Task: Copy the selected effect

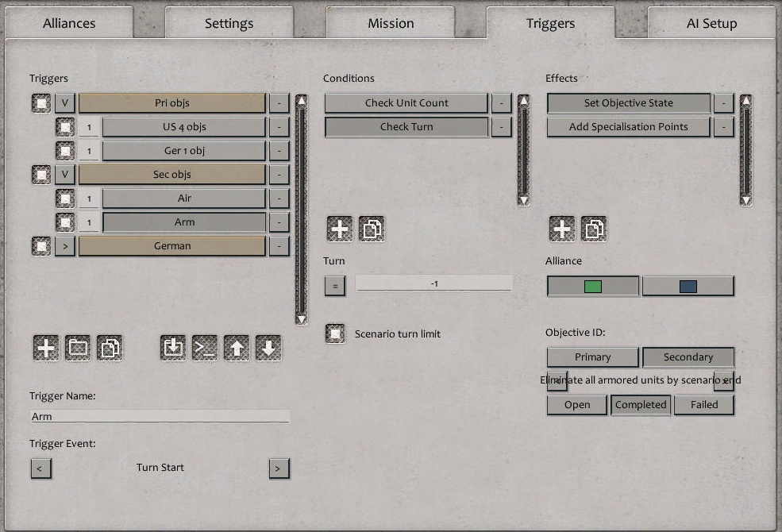Action: pos(594,229)
